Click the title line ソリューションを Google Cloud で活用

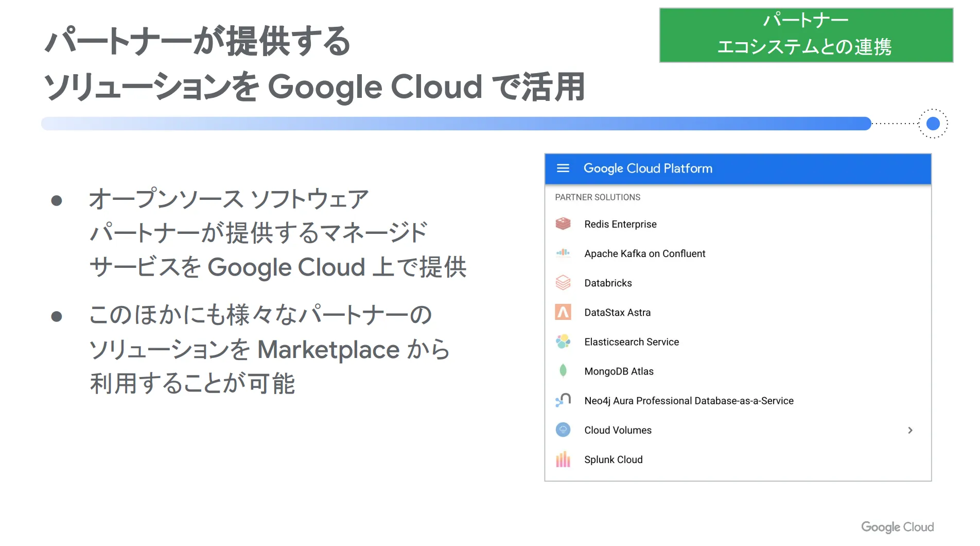coord(314,87)
